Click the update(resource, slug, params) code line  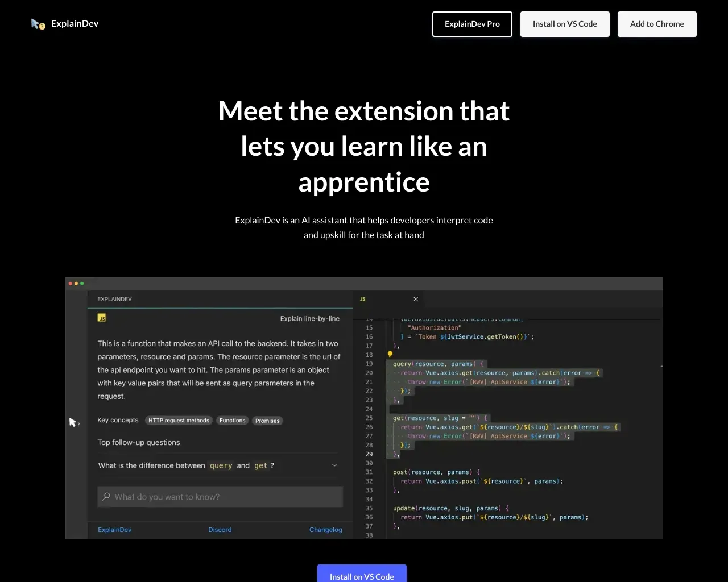point(450,508)
